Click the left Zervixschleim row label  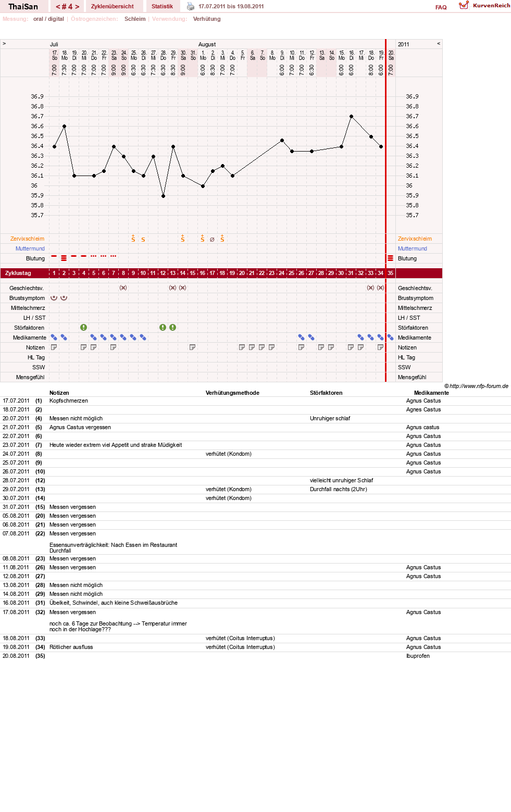click(x=27, y=239)
